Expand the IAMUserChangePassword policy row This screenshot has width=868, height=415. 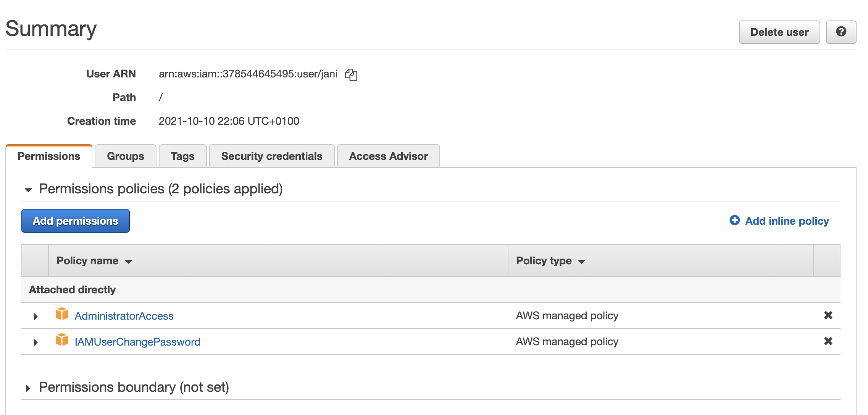(x=35, y=342)
